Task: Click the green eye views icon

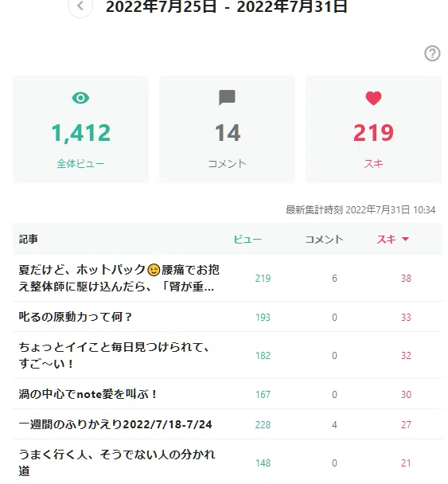Action: (x=80, y=98)
